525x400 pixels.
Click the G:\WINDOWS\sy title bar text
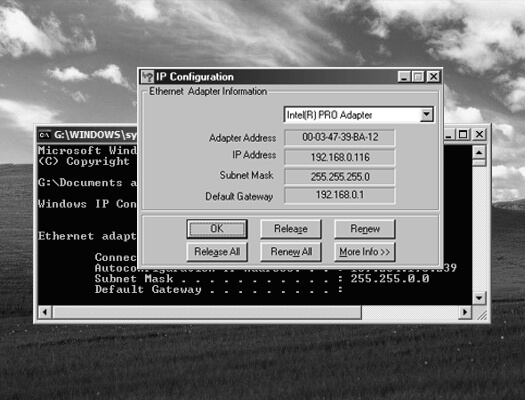click(95, 135)
